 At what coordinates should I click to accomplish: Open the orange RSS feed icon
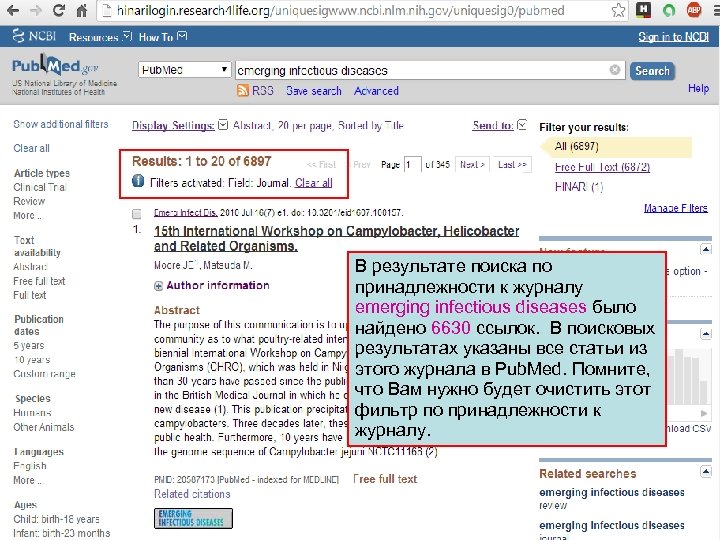(x=243, y=90)
